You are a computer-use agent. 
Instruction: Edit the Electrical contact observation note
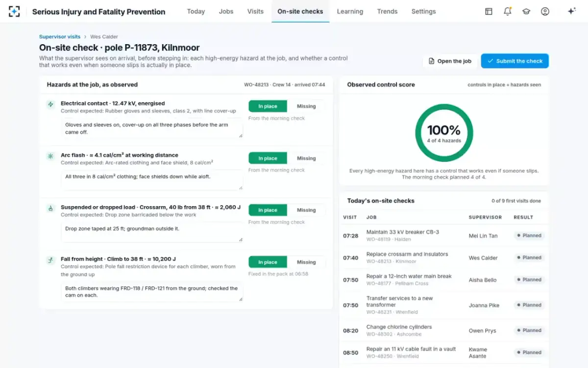152,129
